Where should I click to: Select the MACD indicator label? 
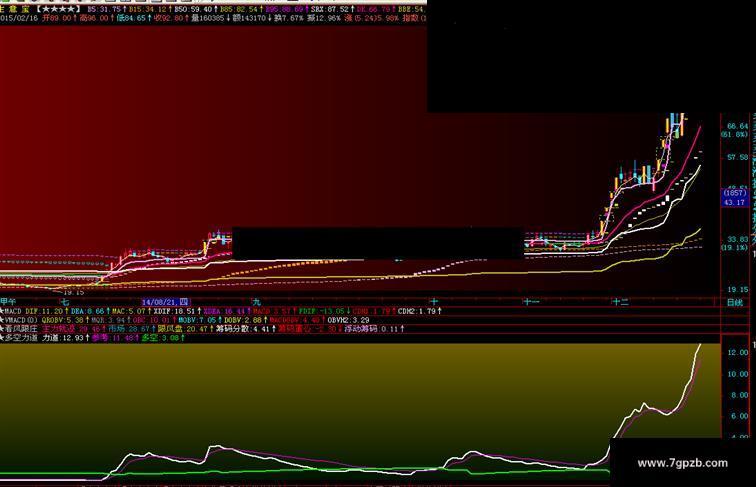[14, 311]
